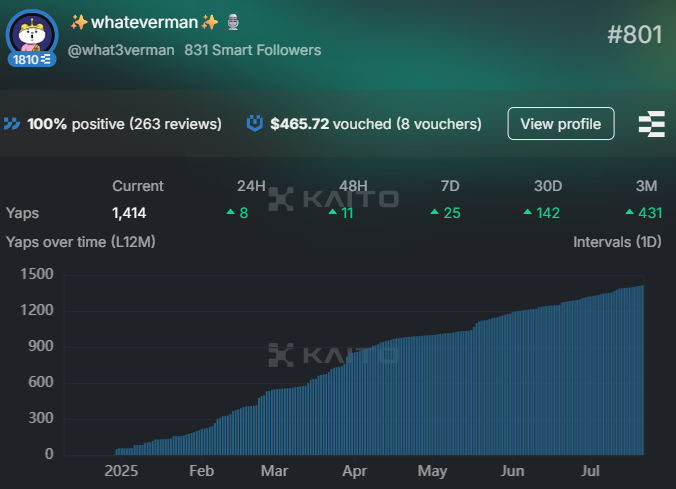Click the 831 Smart Followers text
Image resolution: width=676 pixels, height=489 pixels.
point(253,50)
